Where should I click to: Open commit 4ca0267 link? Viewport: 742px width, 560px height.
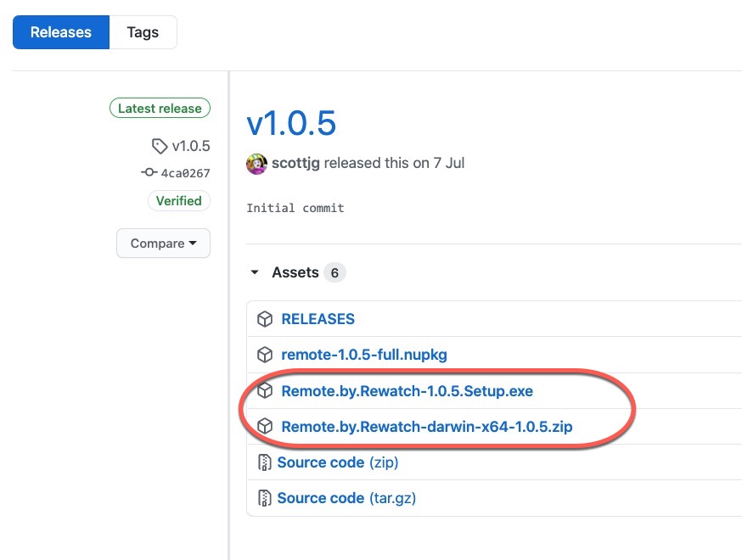(185, 173)
